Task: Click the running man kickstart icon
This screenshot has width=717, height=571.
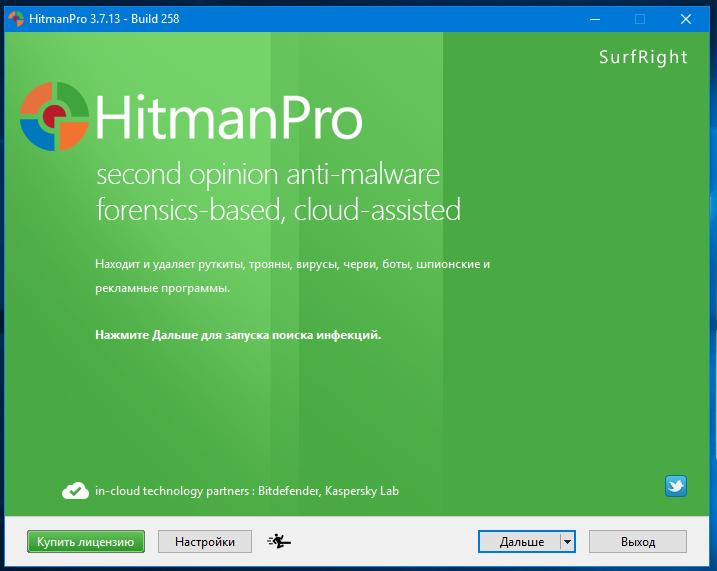Action: pos(279,541)
